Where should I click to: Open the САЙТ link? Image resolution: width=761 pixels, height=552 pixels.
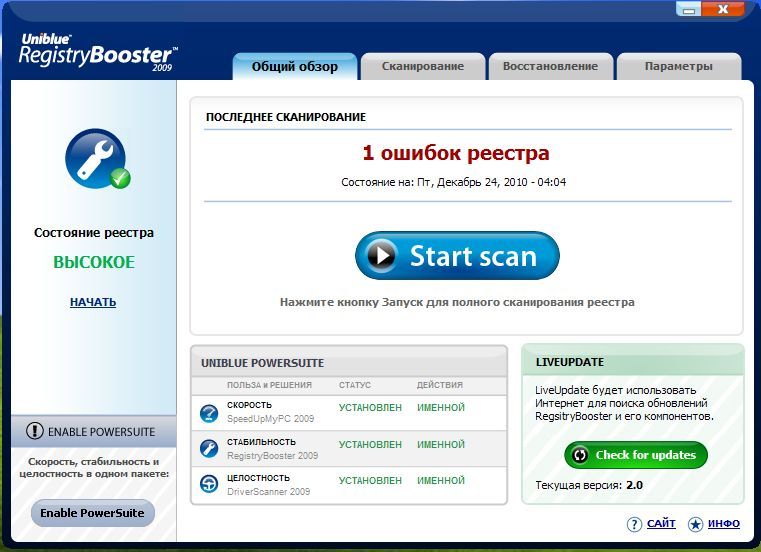[661, 523]
